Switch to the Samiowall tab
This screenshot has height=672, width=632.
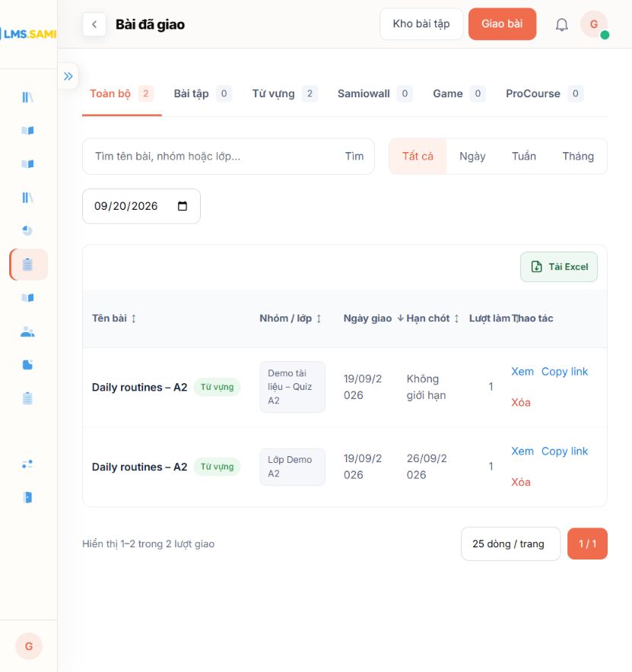click(375, 94)
